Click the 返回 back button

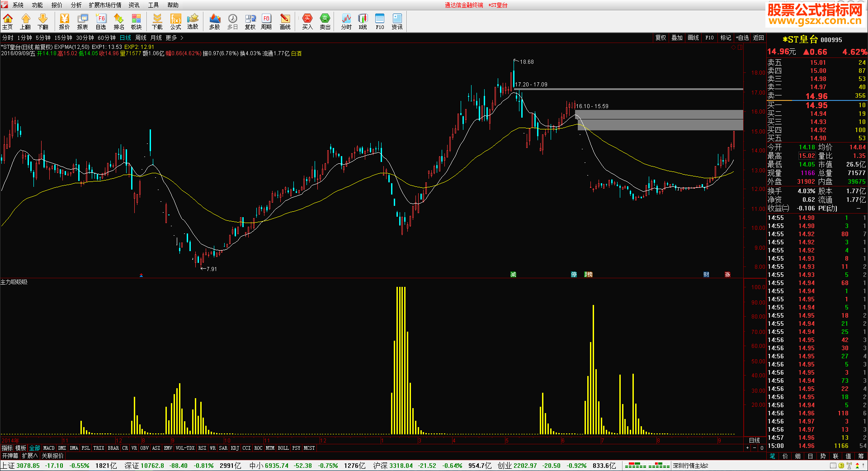pyautogui.click(x=759, y=38)
